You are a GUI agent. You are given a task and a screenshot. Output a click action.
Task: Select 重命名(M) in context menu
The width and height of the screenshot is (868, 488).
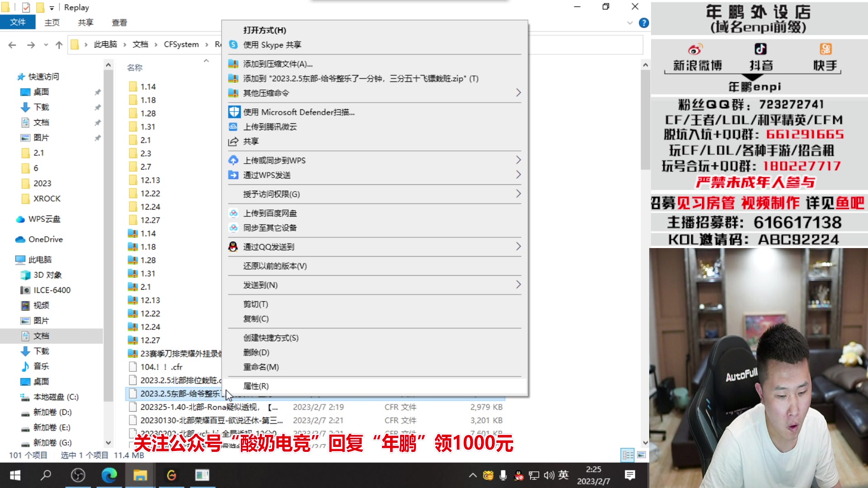(261, 367)
